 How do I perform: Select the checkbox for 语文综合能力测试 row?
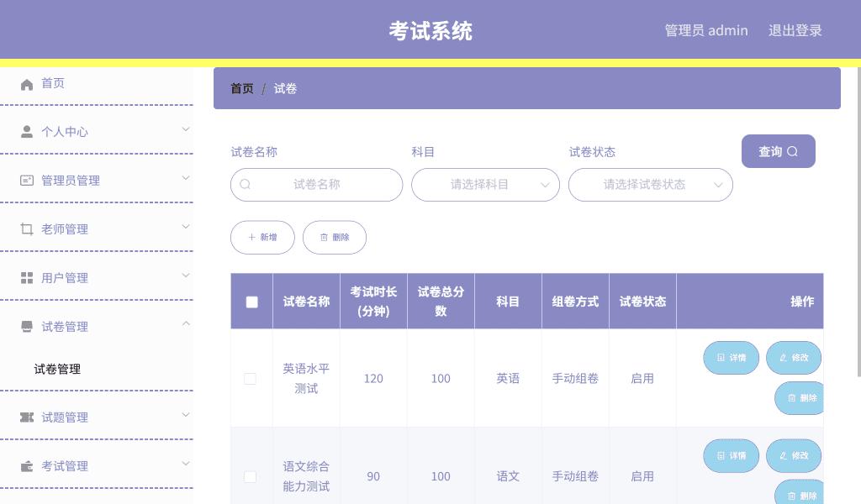point(250,475)
